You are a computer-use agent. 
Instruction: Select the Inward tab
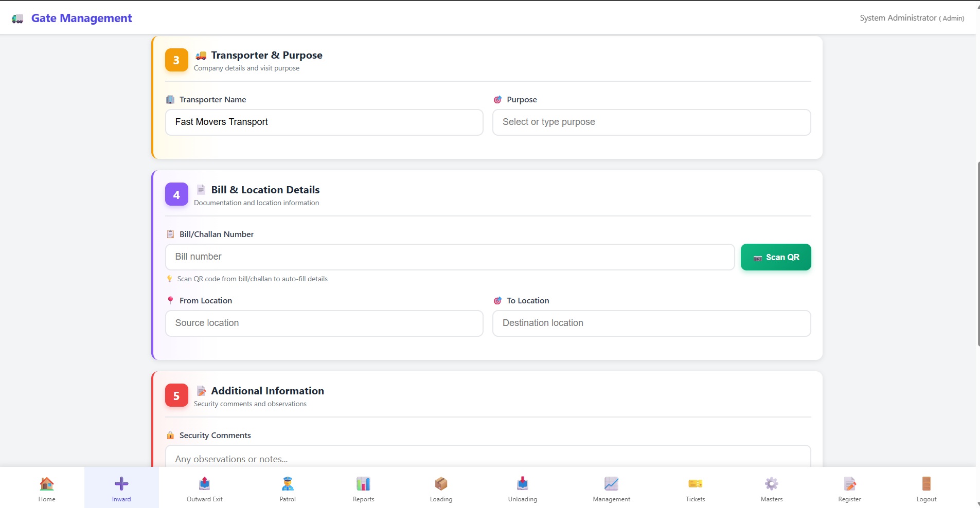pyautogui.click(x=121, y=488)
